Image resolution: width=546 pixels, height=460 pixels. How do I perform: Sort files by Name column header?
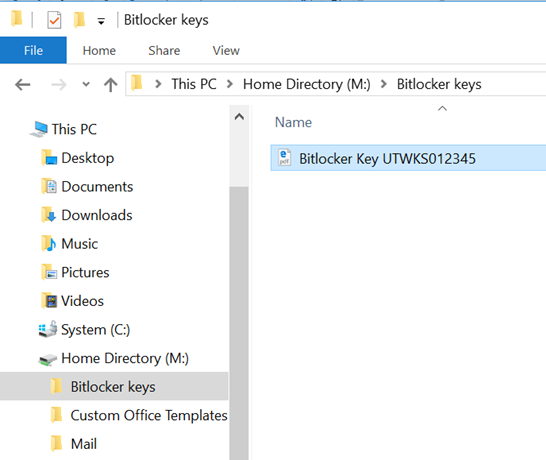point(293,122)
